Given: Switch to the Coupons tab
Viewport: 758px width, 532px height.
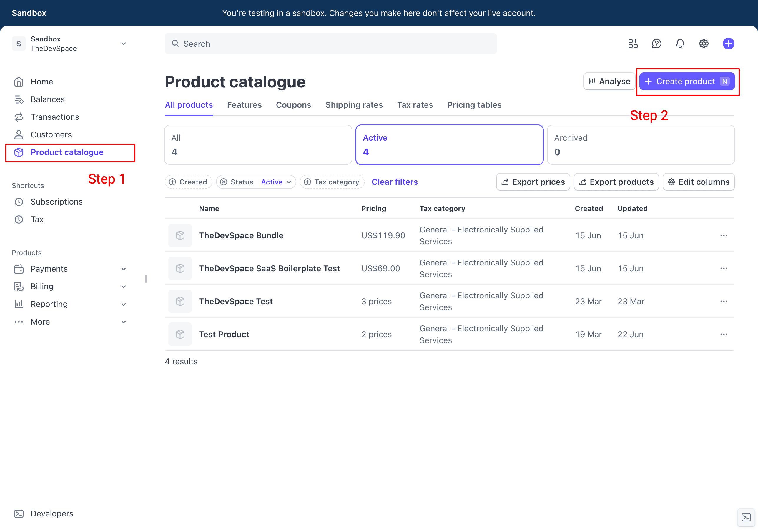Looking at the screenshot, I should (293, 105).
